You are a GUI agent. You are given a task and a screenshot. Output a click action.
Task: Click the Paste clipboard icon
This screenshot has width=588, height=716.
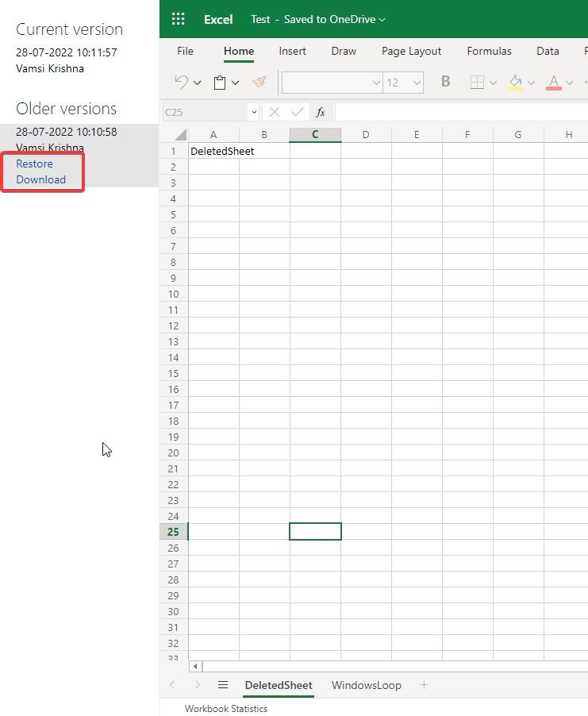coord(220,82)
